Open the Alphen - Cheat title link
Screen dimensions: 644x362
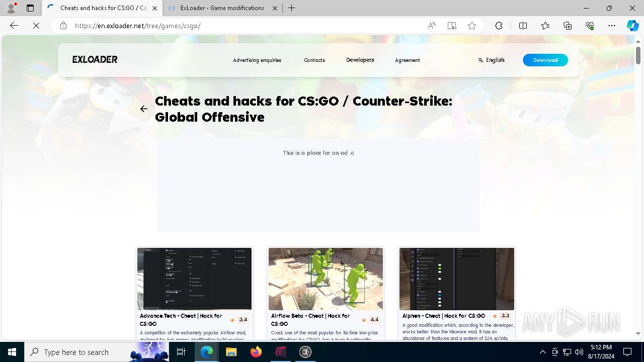[444, 316]
